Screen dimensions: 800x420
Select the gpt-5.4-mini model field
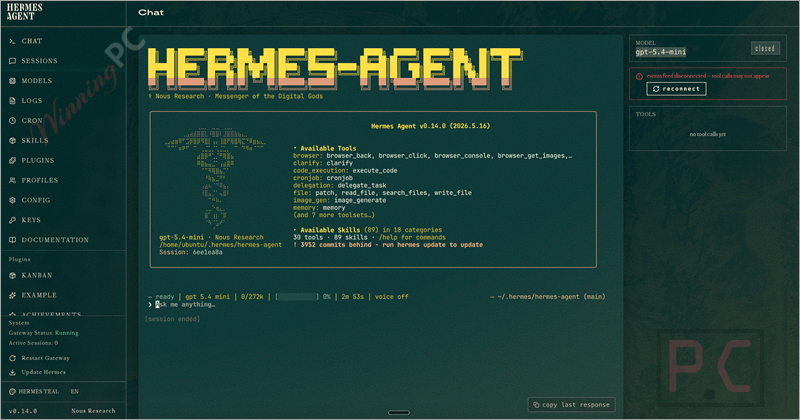(661, 52)
